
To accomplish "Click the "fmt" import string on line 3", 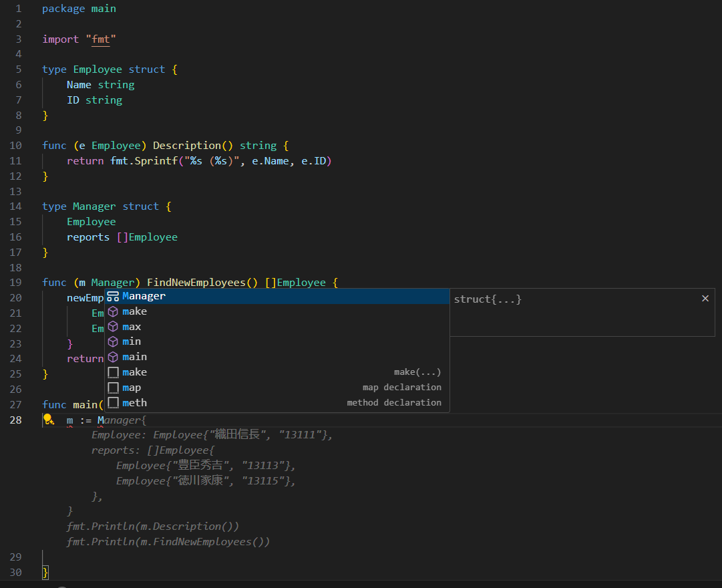I will (x=101, y=39).
